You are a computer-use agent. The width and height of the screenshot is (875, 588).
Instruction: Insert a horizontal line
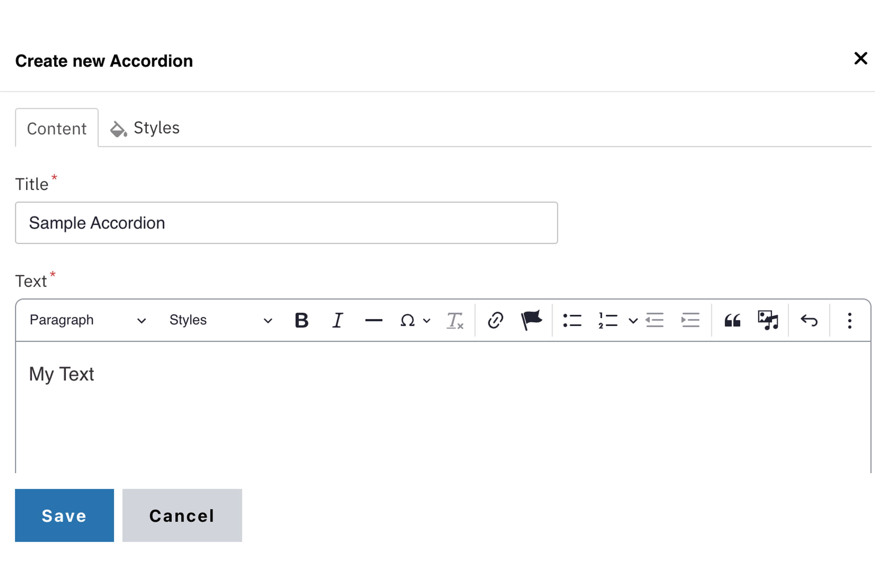(x=373, y=320)
